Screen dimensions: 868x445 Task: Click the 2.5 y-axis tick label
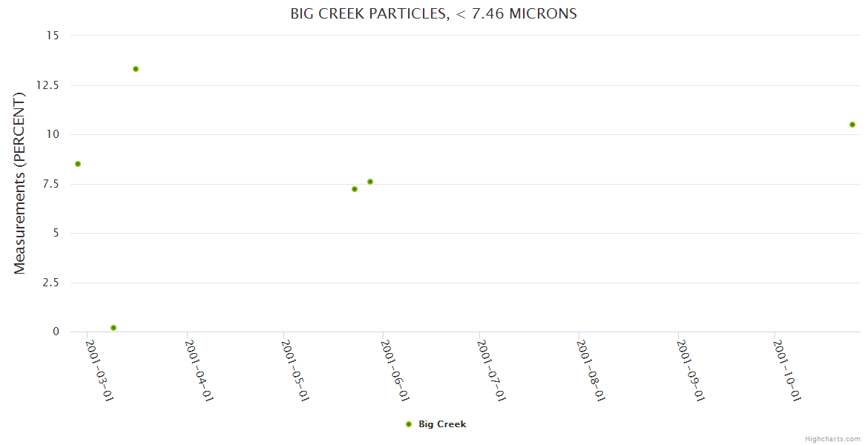point(50,283)
